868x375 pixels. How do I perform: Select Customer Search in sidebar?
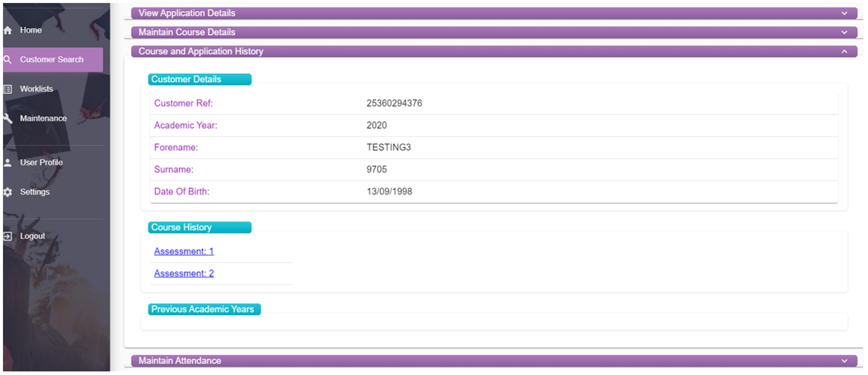tap(52, 60)
